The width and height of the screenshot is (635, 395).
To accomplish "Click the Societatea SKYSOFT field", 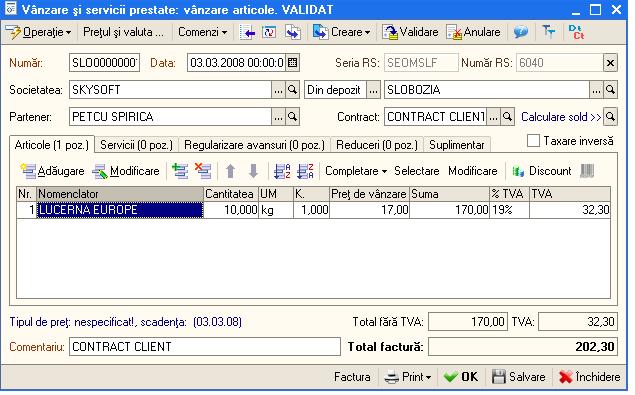I will pyautogui.click(x=170, y=90).
